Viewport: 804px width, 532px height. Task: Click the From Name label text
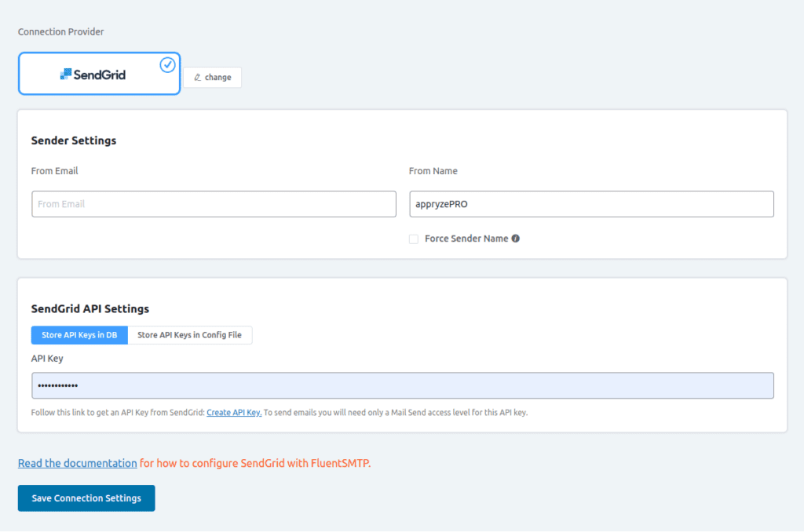pos(433,171)
